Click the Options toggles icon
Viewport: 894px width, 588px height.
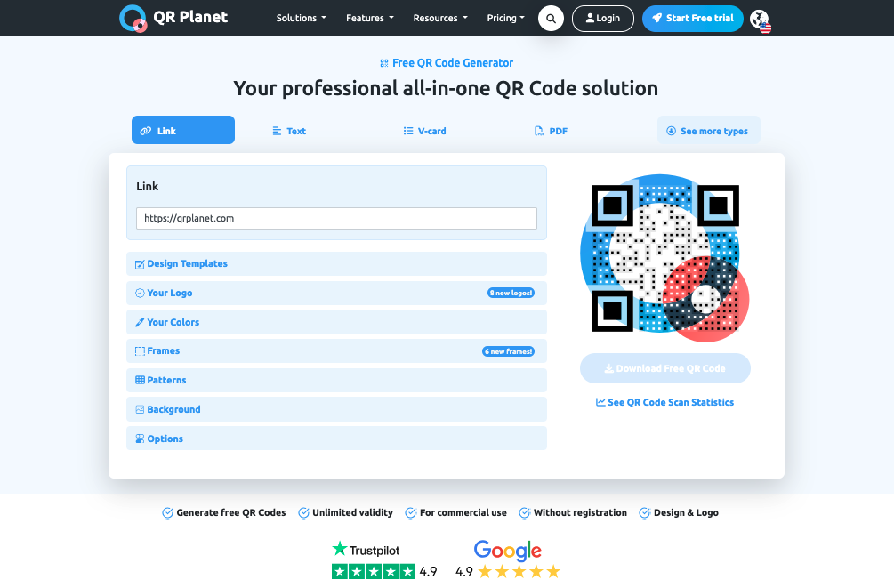click(140, 439)
